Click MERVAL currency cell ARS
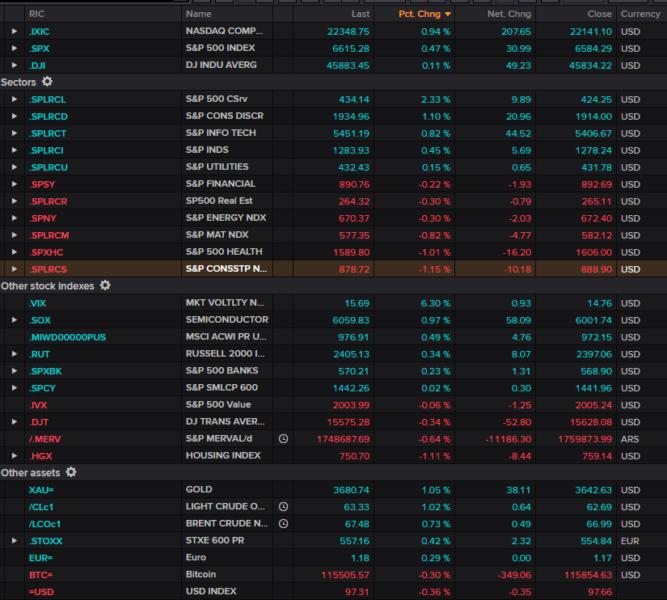The height and width of the screenshot is (600, 667). coord(630,439)
